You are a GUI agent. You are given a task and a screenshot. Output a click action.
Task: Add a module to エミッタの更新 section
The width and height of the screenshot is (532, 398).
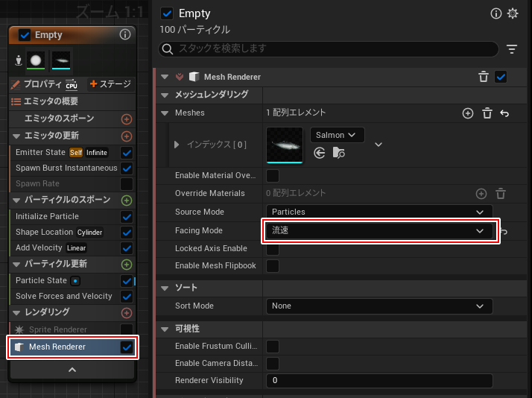(x=126, y=136)
